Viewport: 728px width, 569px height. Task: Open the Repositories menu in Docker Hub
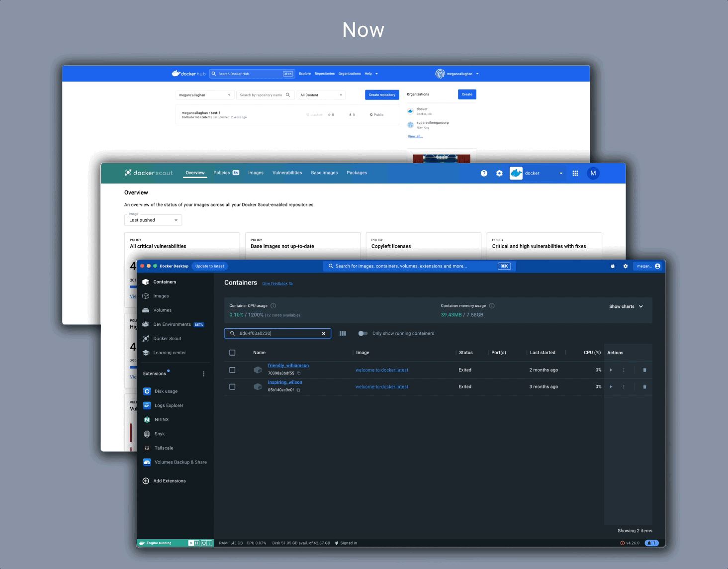324,73
